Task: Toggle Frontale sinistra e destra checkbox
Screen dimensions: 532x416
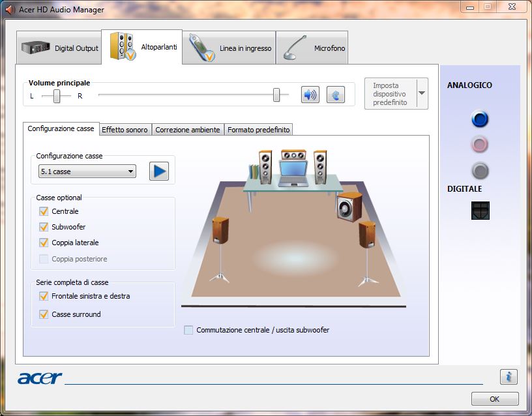Action: tap(44, 296)
